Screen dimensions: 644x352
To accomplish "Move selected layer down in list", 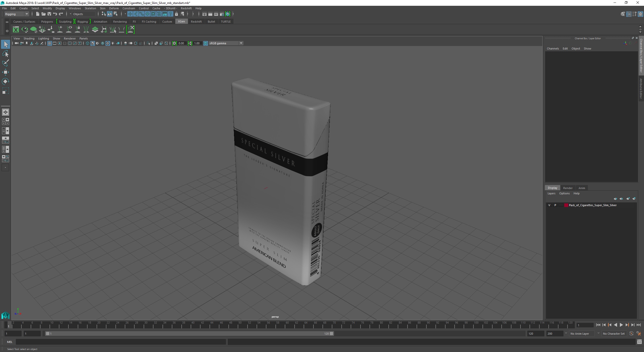I will pos(621,199).
